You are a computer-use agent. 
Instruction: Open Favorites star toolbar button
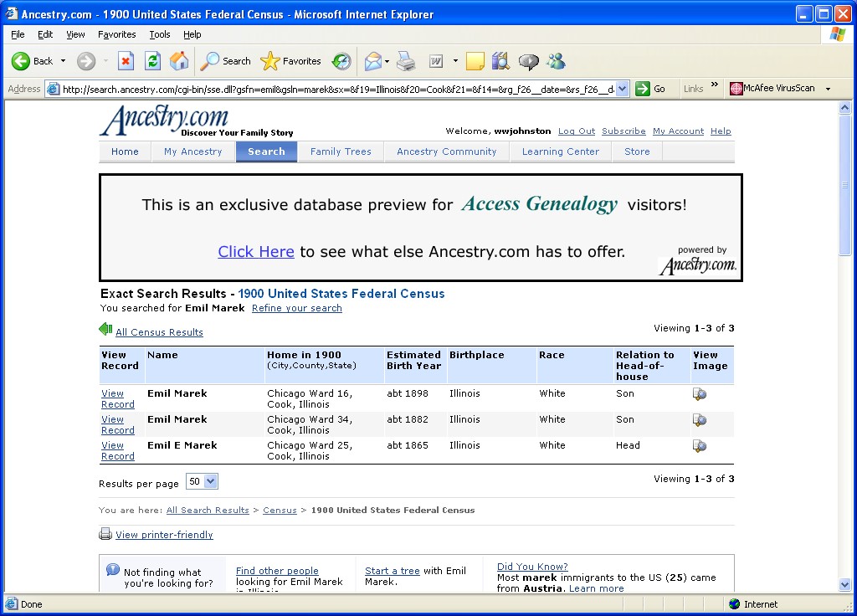click(290, 61)
